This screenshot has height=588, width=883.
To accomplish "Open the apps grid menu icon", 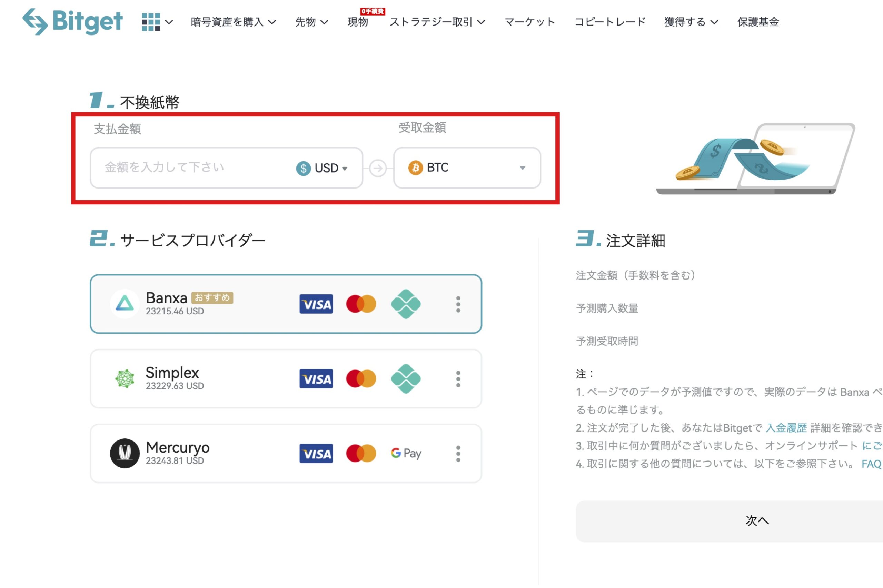I will point(151,22).
